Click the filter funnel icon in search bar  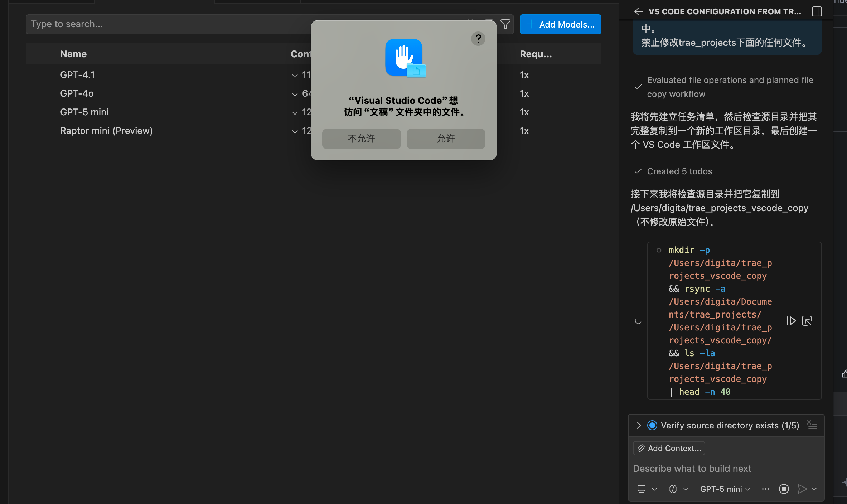pos(505,24)
